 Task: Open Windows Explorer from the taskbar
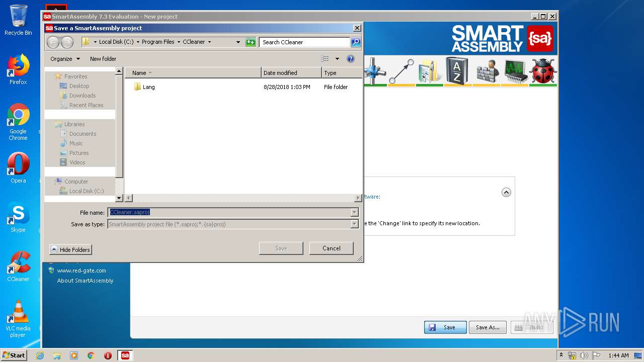[x=57, y=355]
